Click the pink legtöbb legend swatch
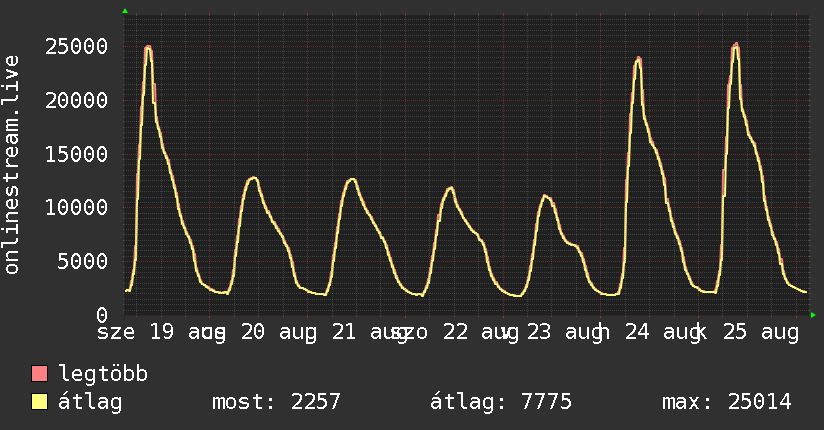Image resolution: width=824 pixels, height=430 pixels. [39, 374]
